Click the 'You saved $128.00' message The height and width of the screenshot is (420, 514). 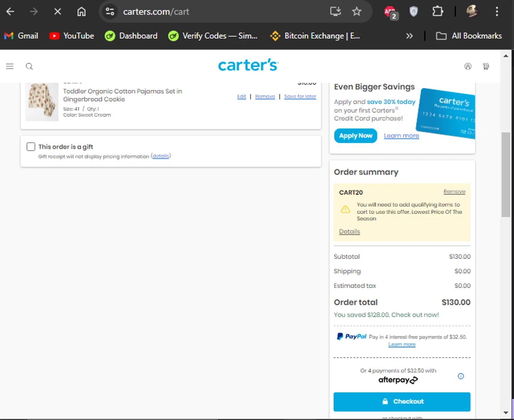(x=386, y=315)
